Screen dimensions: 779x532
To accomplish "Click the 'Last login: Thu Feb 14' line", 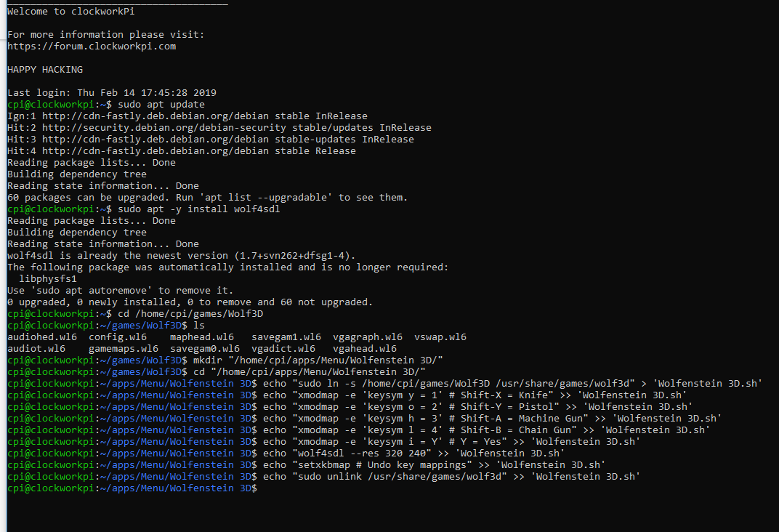I will pos(112,93).
